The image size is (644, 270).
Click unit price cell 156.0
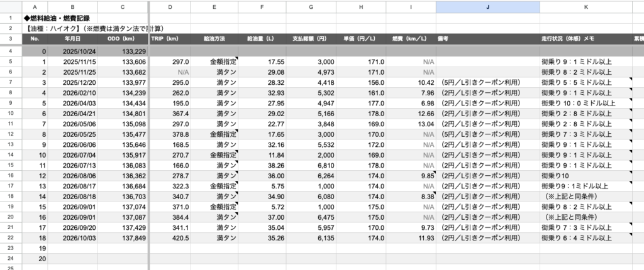coord(361,82)
